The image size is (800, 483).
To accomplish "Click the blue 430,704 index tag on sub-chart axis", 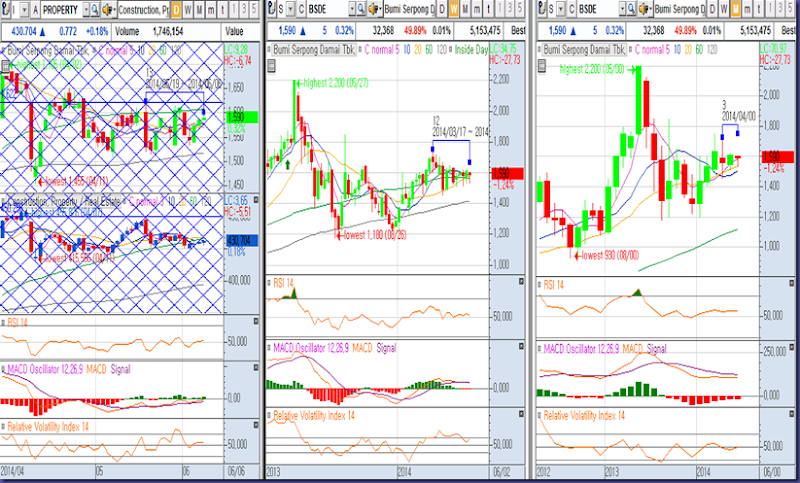I will click(x=241, y=240).
